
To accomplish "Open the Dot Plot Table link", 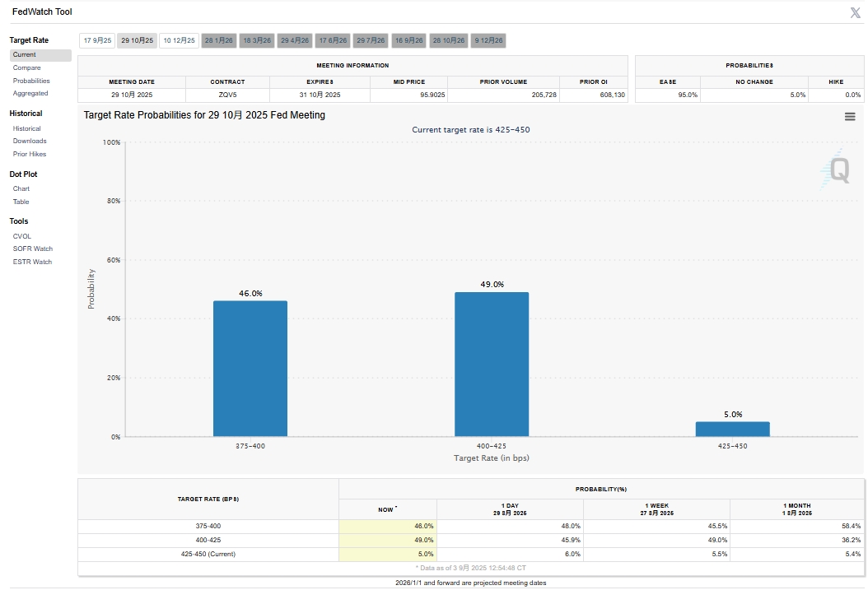I will [21, 202].
